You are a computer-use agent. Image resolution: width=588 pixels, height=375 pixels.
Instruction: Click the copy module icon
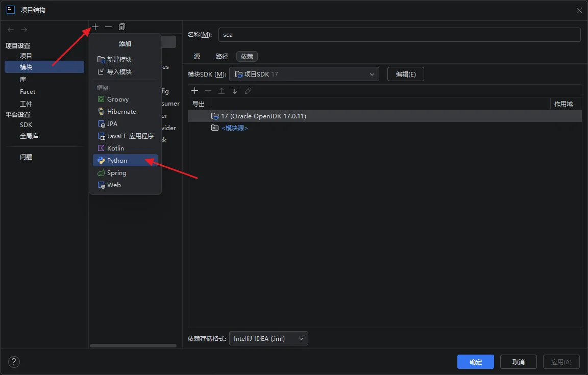pos(121,27)
